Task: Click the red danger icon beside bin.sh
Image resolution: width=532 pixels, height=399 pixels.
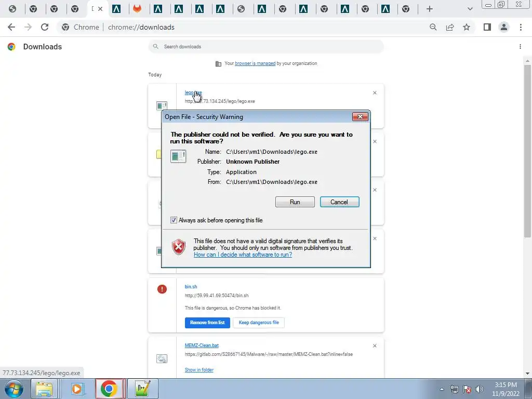Action: click(162, 289)
